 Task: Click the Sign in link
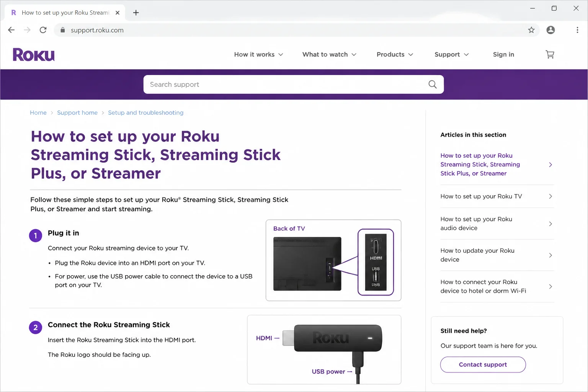click(503, 54)
